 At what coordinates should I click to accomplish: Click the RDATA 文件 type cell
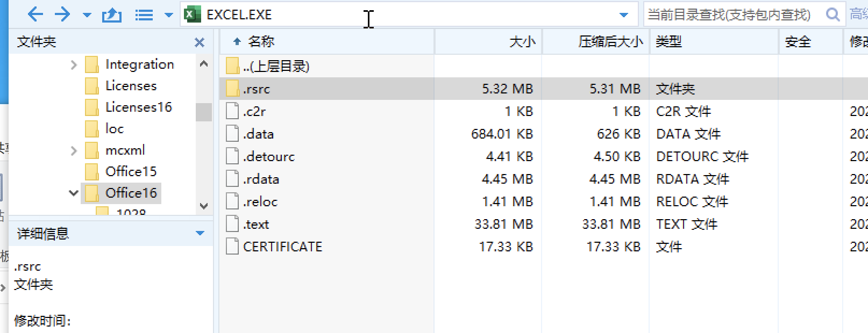[x=693, y=179]
